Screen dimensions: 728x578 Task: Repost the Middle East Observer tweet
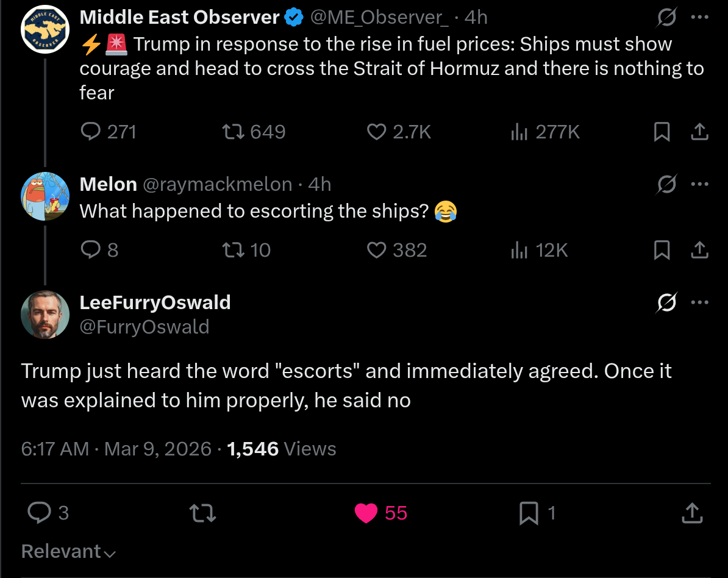[x=254, y=132]
